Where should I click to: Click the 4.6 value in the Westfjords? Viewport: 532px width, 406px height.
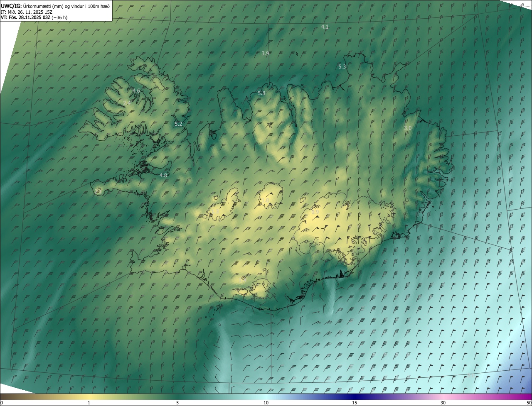click(136, 90)
